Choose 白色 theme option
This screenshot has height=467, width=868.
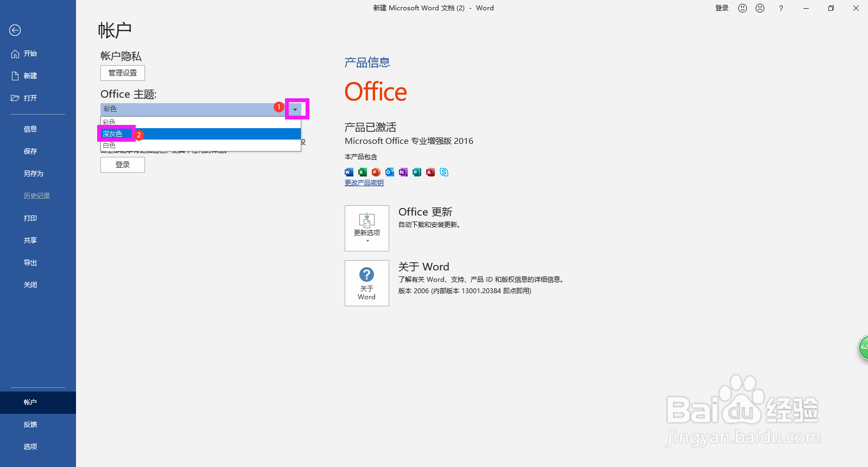tap(201, 145)
